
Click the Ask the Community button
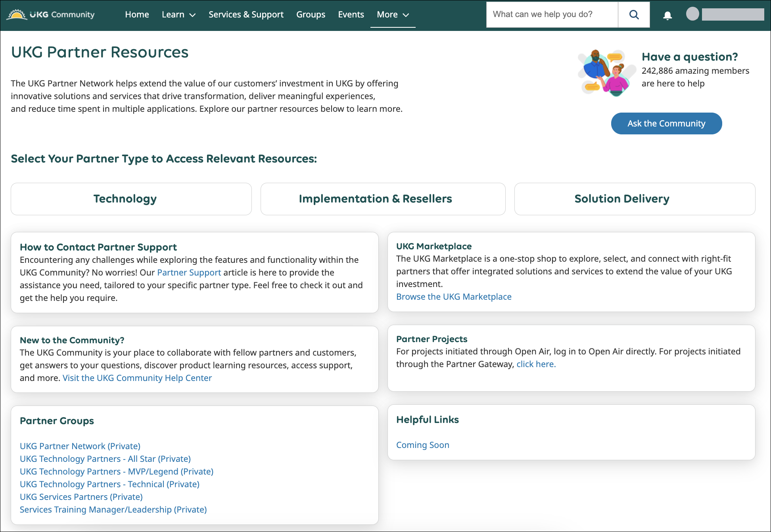pyautogui.click(x=667, y=123)
